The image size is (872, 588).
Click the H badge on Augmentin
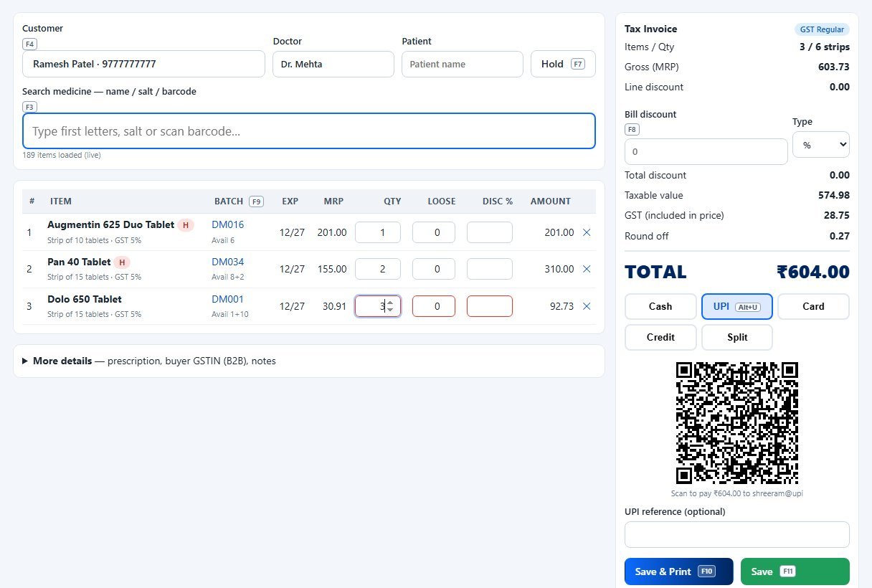pos(186,225)
